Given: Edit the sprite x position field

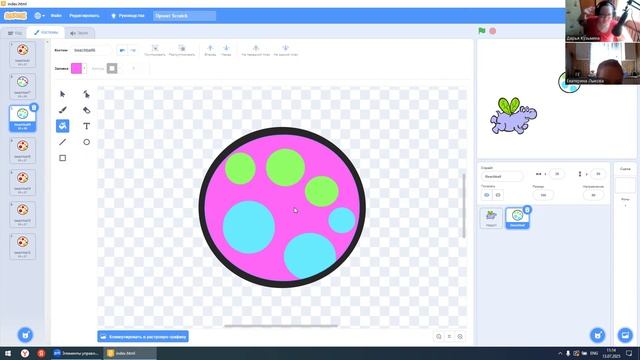Looking at the screenshot, I should click(x=557, y=174).
